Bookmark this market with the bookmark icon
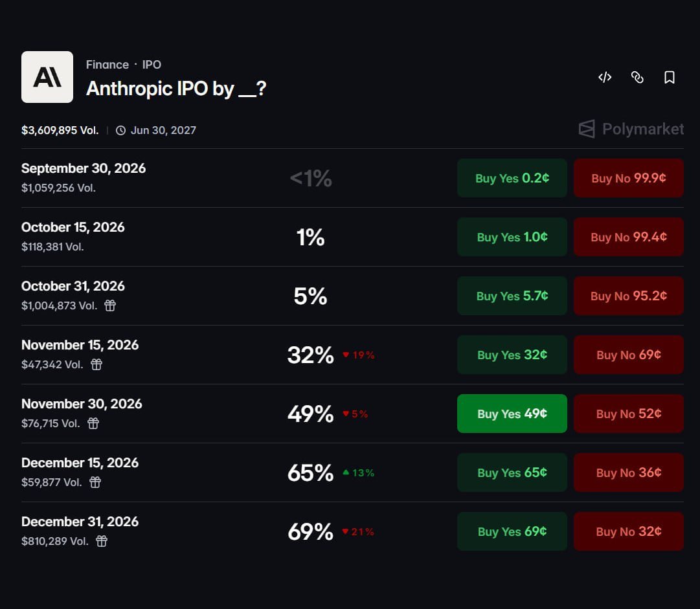Image resolution: width=700 pixels, height=609 pixels. pyautogui.click(x=669, y=77)
